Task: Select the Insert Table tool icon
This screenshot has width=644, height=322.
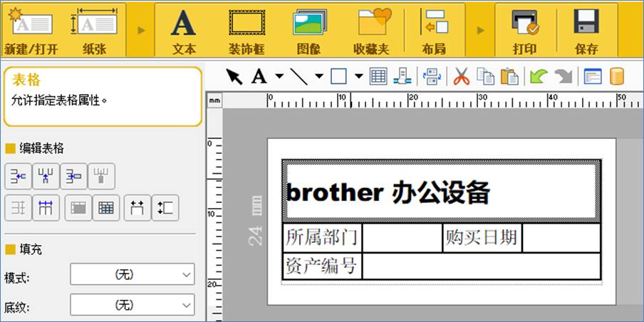Action: coord(378,76)
